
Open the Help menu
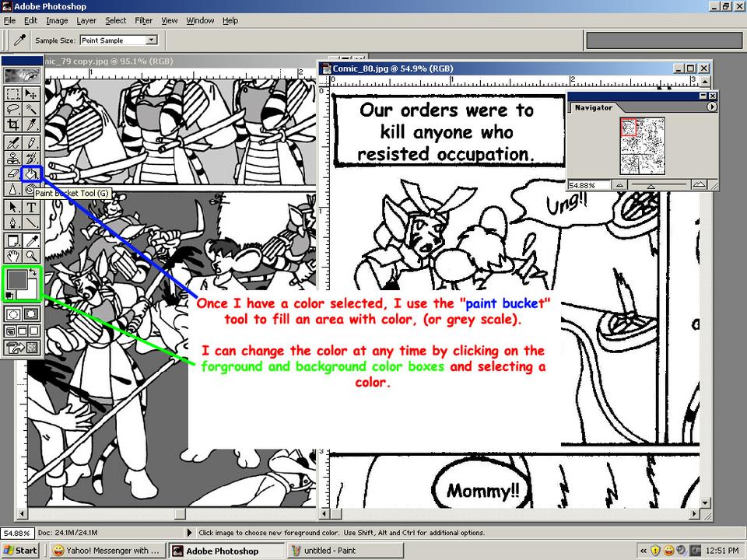[x=230, y=20]
